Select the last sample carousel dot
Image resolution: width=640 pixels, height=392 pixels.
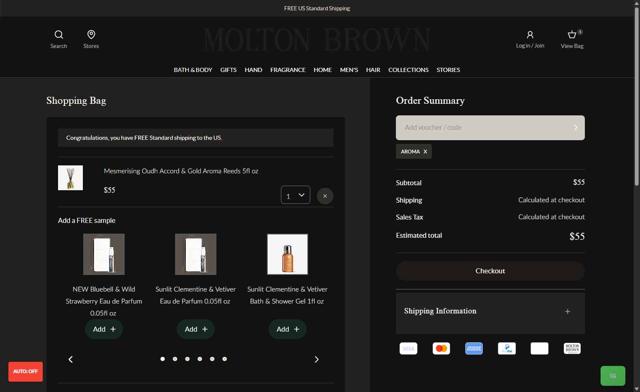pyautogui.click(x=224, y=359)
